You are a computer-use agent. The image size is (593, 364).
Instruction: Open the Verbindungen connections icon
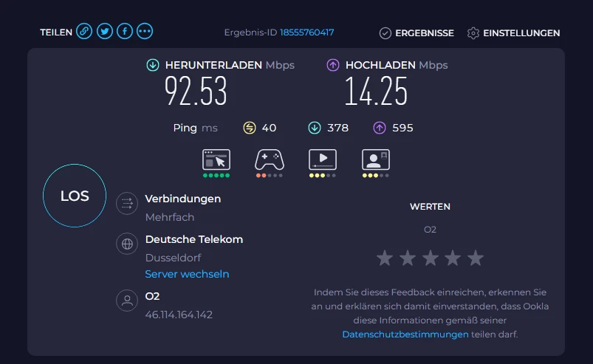tap(127, 204)
